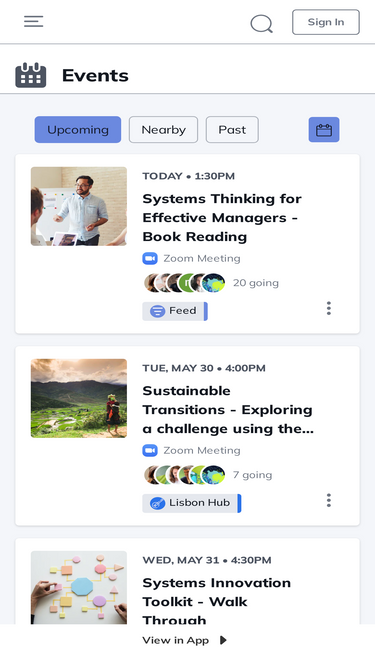The width and height of the screenshot is (375, 667).
Task: Open the Systems Innovation Toolkit event thumbnail
Action: click(x=79, y=587)
